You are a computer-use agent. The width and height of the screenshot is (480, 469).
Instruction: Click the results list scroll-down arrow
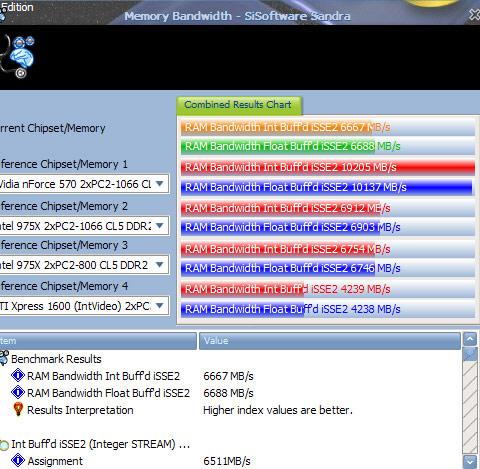[470, 462]
